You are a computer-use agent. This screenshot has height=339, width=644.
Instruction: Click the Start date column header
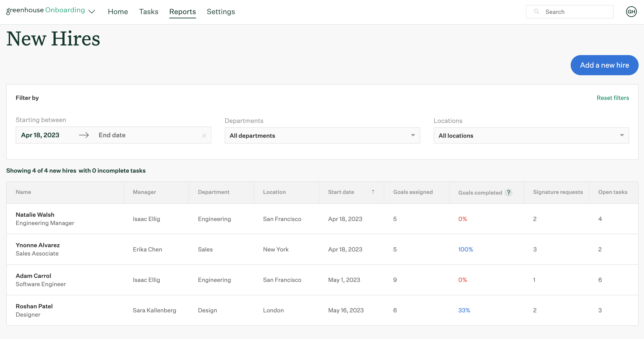coord(341,192)
